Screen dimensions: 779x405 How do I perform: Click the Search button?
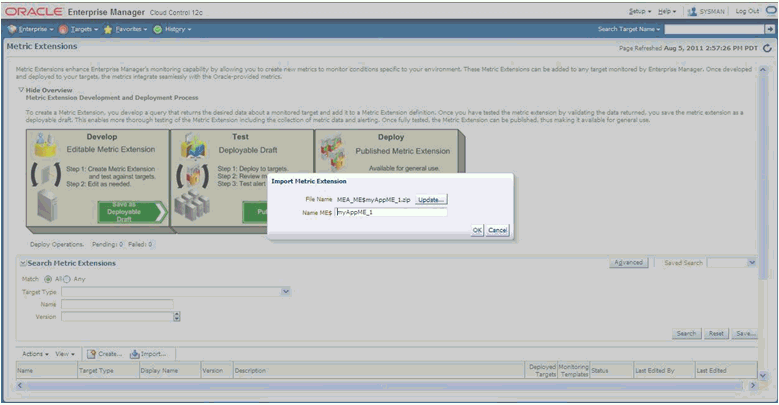tap(686, 333)
